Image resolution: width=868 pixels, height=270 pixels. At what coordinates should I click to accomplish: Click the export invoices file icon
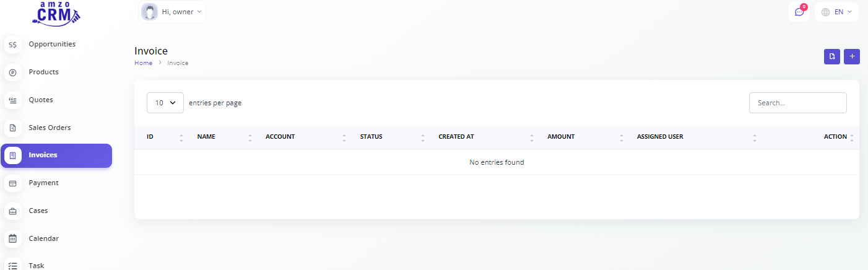(x=832, y=56)
